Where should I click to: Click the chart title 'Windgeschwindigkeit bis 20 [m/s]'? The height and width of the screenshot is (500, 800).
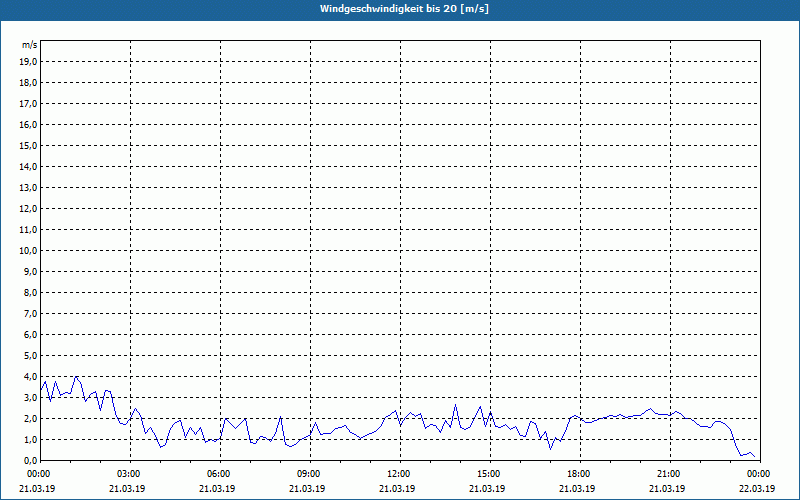[x=404, y=9]
